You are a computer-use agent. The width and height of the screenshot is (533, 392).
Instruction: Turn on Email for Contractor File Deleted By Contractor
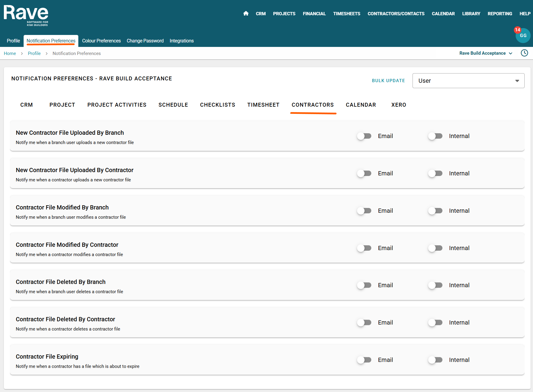(364, 323)
